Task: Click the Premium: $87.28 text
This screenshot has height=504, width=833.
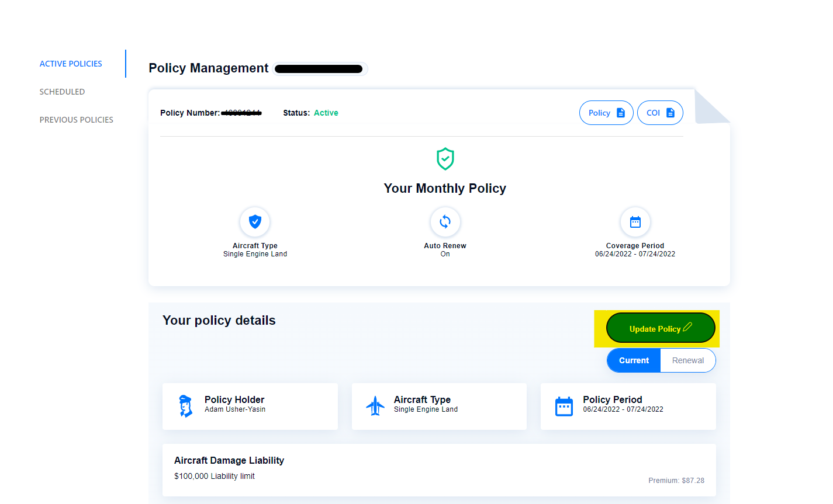Action: tap(676, 481)
